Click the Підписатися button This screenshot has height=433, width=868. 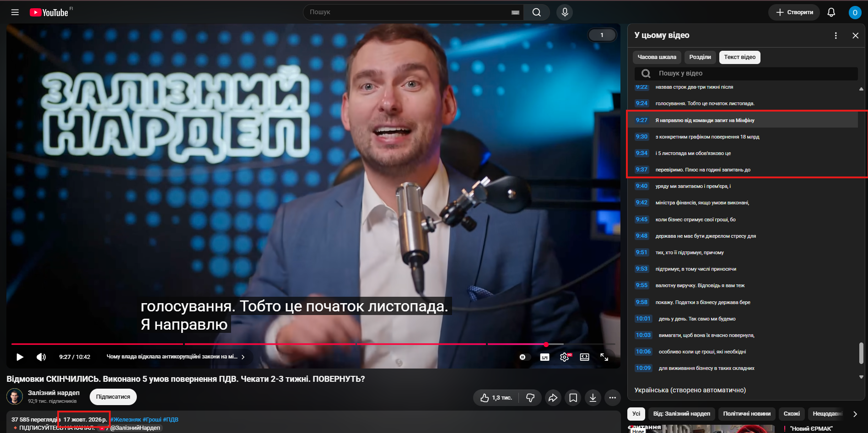tap(113, 397)
